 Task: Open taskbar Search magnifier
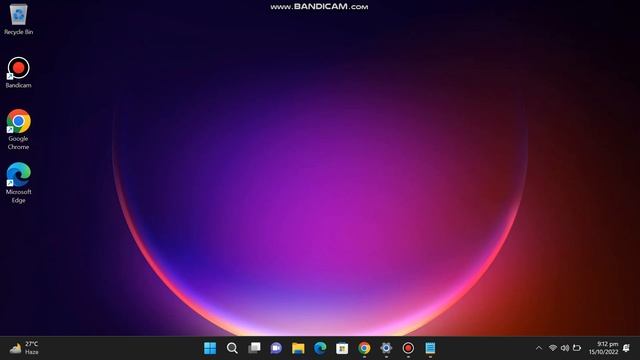(x=232, y=348)
